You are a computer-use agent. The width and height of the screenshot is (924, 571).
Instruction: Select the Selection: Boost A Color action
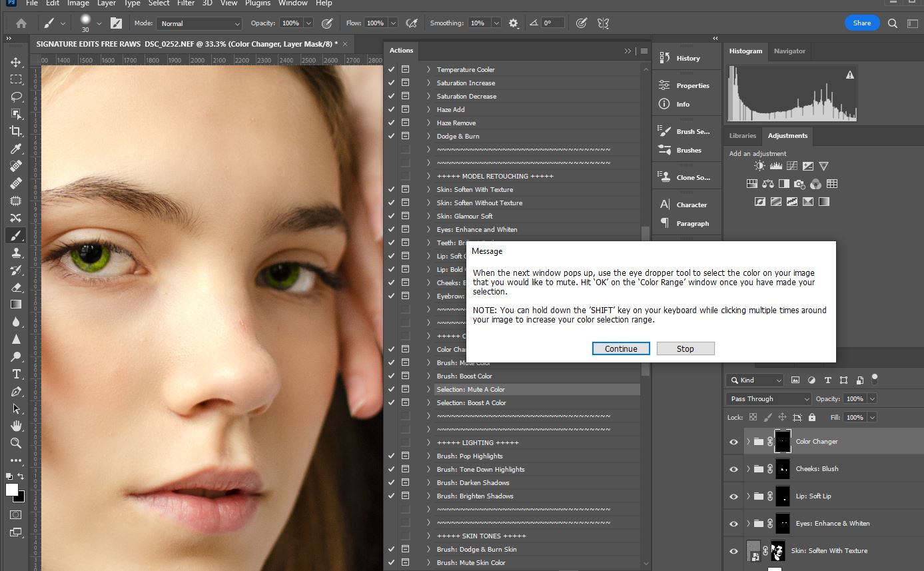coord(471,402)
